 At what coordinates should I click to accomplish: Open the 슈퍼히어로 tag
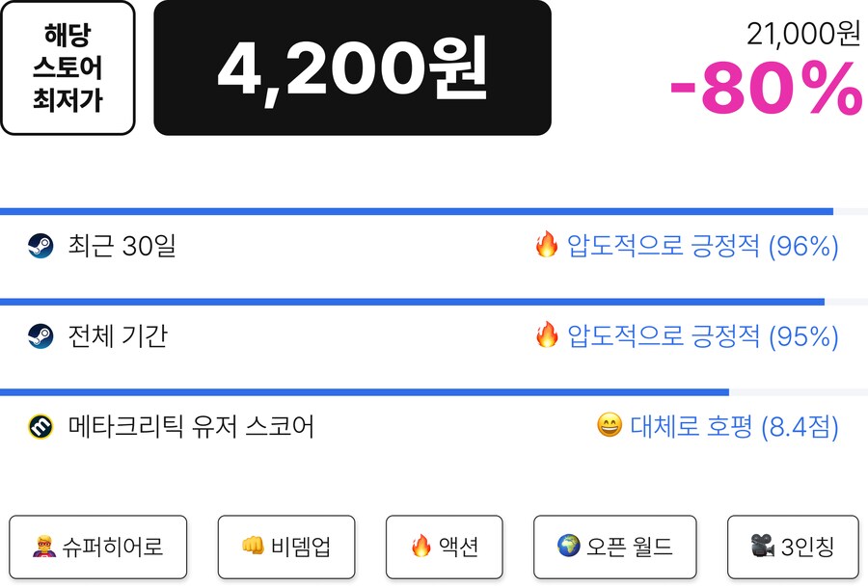[x=98, y=547]
